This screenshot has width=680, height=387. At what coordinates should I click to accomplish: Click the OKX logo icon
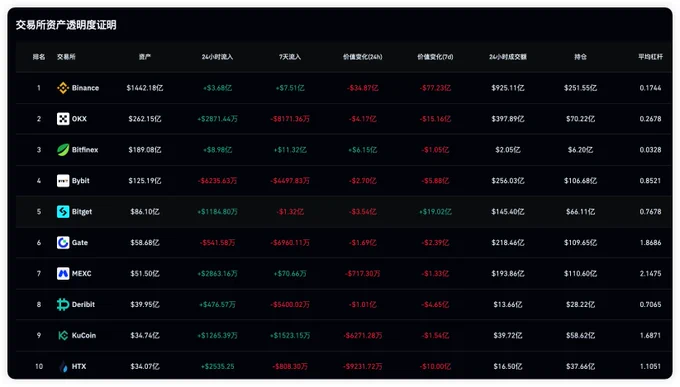coord(63,119)
